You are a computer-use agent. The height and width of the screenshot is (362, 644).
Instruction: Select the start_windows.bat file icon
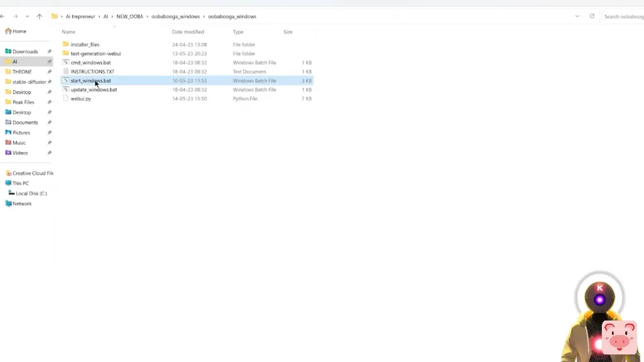pos(65,80)
